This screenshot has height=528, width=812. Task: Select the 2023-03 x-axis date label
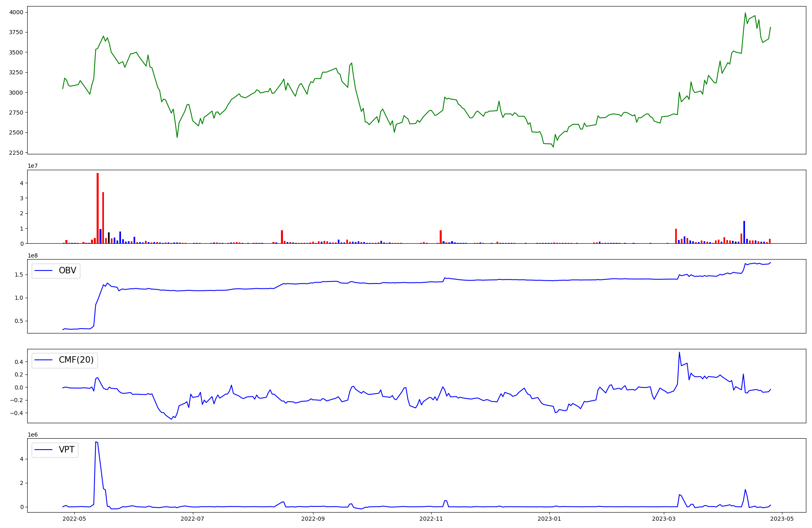664,518
